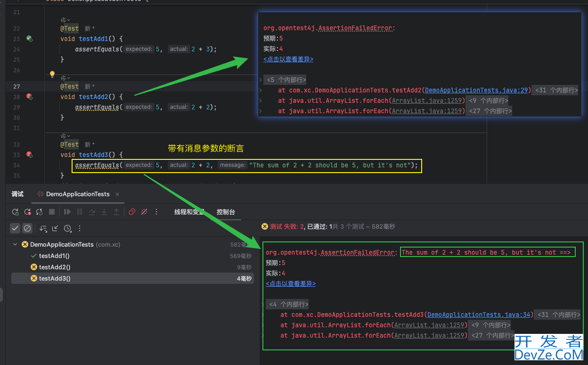The image size is (588, 365).
Task: Expand <9 个内部行> fold in lower console
Action: tap(490, 325)
